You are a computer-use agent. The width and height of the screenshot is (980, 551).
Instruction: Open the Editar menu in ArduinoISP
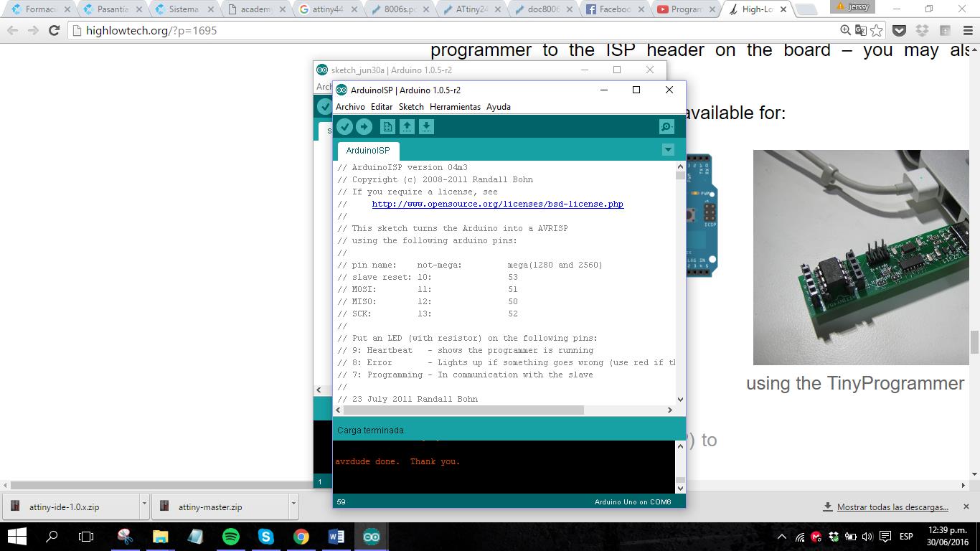click(x=382, y=107)
